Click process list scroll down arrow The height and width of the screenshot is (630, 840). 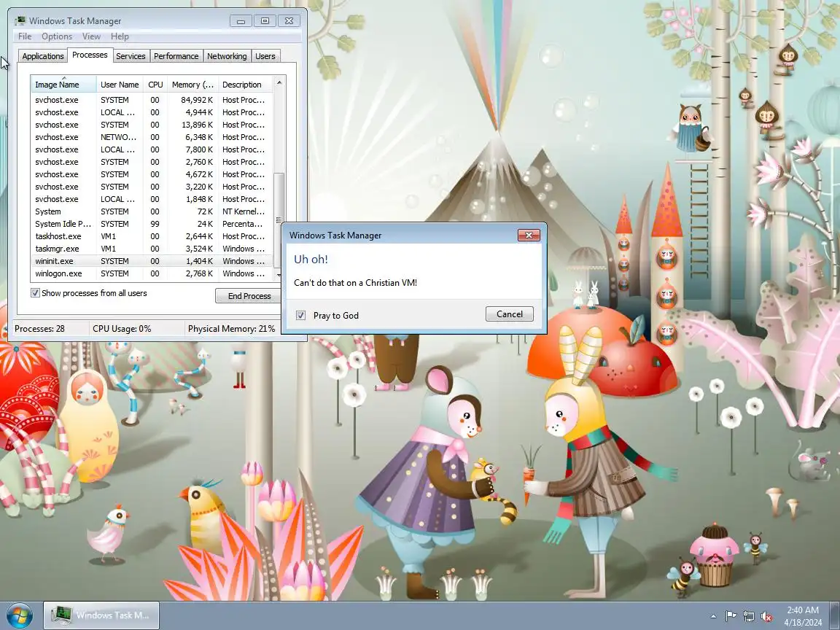tap(279, 275)
